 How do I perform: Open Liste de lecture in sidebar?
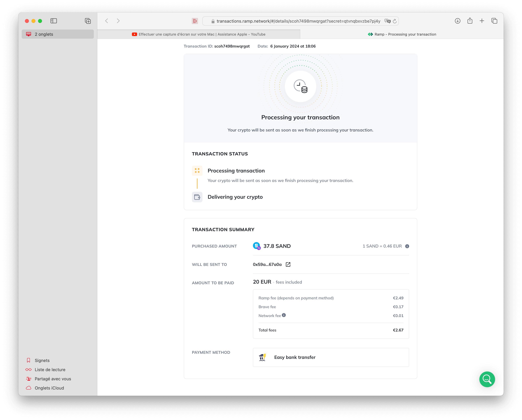(50, 370)
